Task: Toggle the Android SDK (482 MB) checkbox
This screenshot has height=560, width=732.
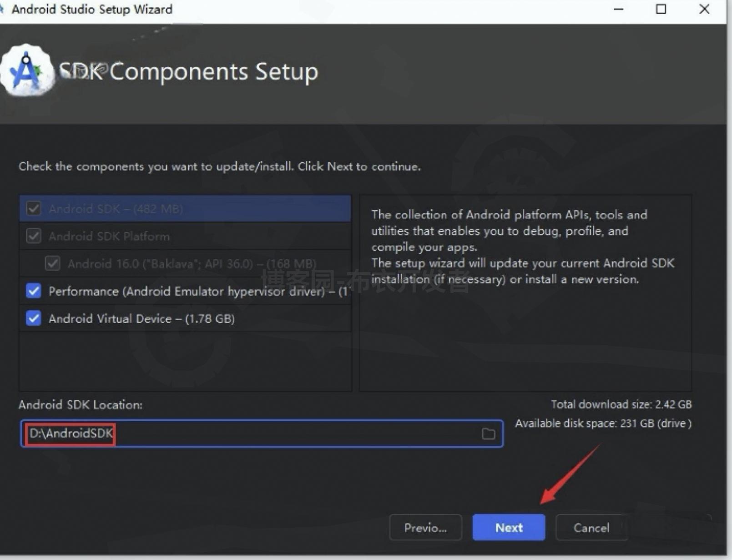Action: pyautogui.click(x=34, y=208)
